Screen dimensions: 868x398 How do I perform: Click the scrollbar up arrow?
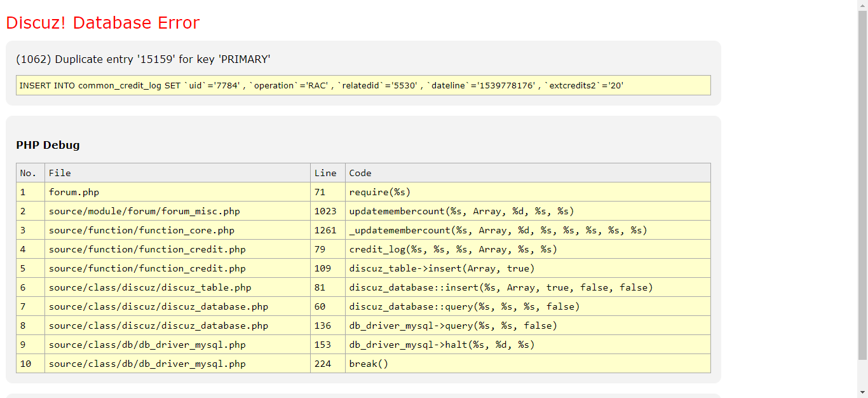coord(862,5)
